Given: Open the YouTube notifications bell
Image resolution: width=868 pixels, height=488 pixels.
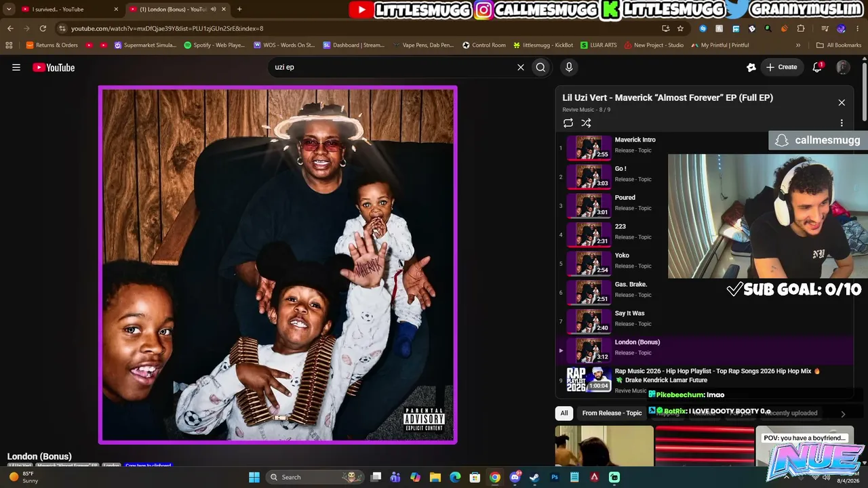Looking at the screenshot, I should (817, 67).
